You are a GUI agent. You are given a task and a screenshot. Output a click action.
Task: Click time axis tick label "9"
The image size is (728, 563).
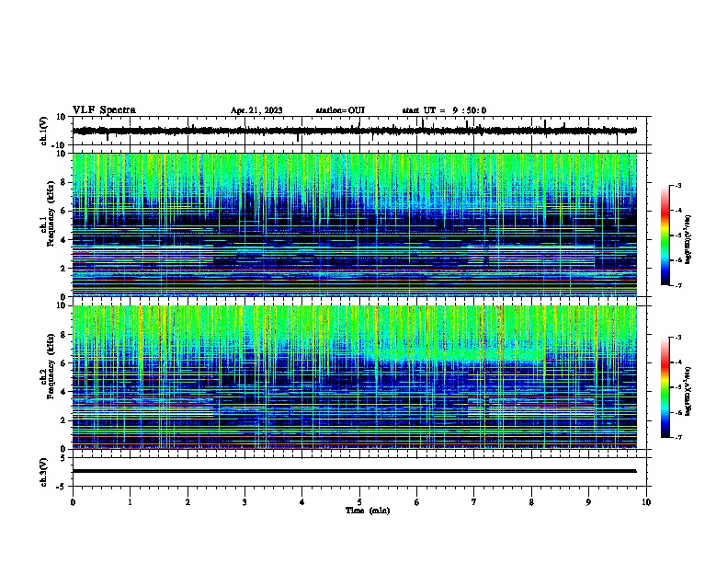588,502
